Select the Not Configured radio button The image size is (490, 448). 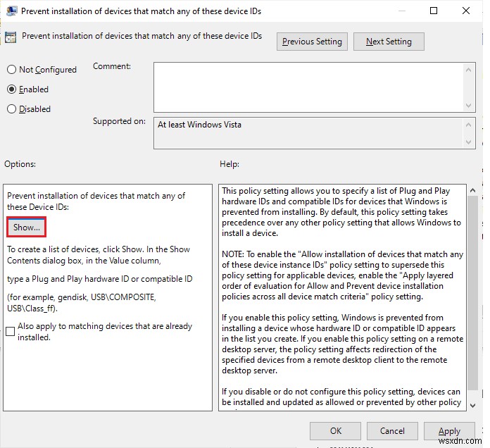pyautogui.click(x=11, y=70)
